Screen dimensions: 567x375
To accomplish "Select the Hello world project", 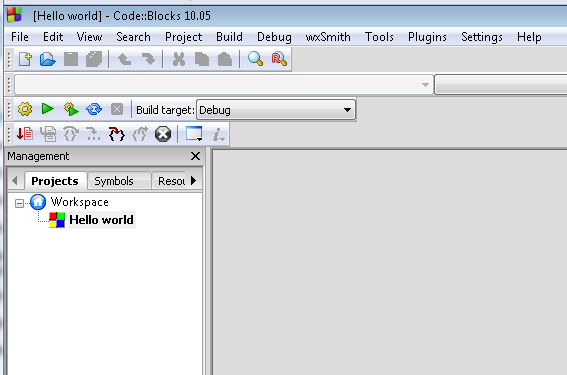I will click(102, 220).
